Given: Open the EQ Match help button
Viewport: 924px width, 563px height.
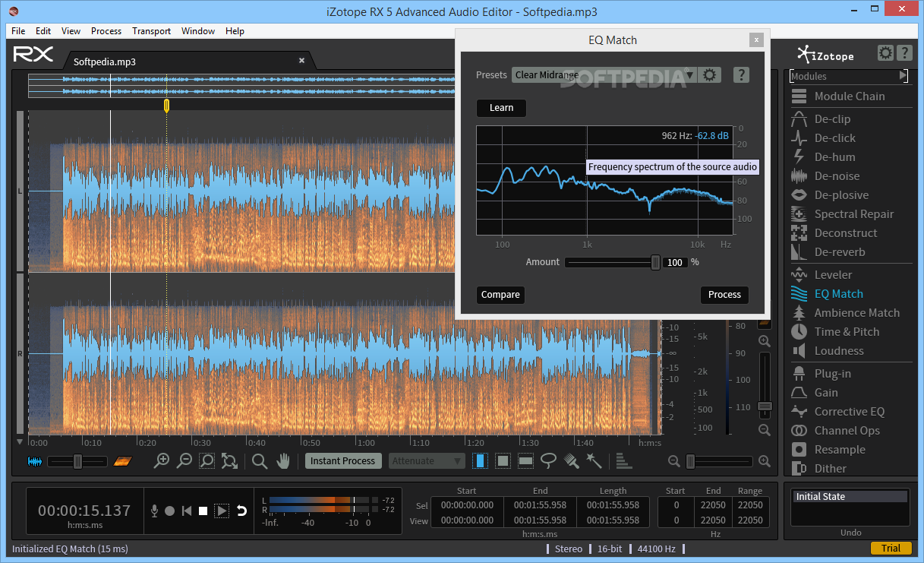Looking at the screenshot, I should click(742, 74).
